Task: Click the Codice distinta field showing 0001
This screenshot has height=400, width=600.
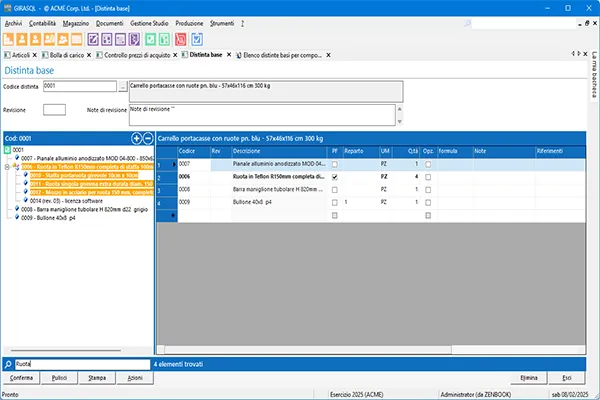Action: click(x=80, y=87)
